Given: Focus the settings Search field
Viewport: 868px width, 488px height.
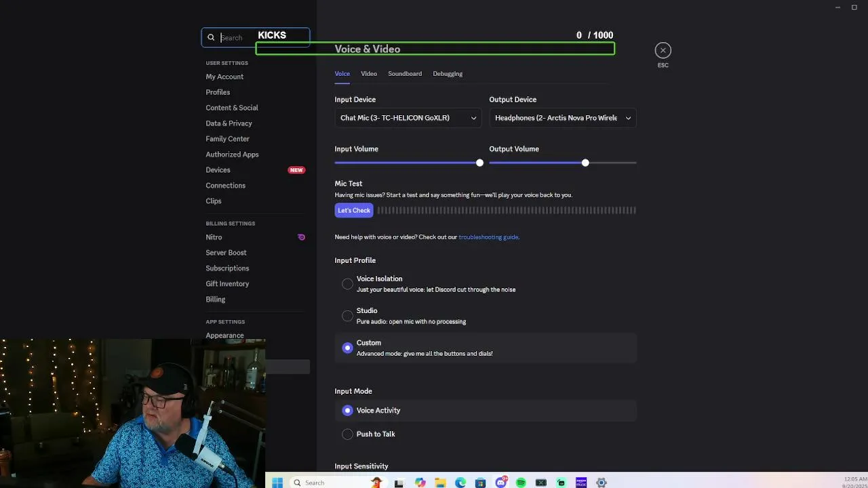Looking at the screenshot, I should click(x=255, y=38).
